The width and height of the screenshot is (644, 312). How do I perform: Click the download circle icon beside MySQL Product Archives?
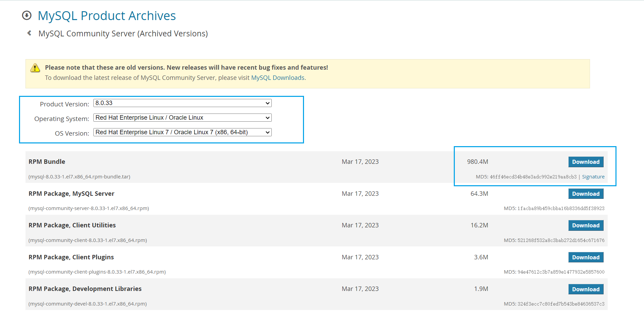point(26,16)
